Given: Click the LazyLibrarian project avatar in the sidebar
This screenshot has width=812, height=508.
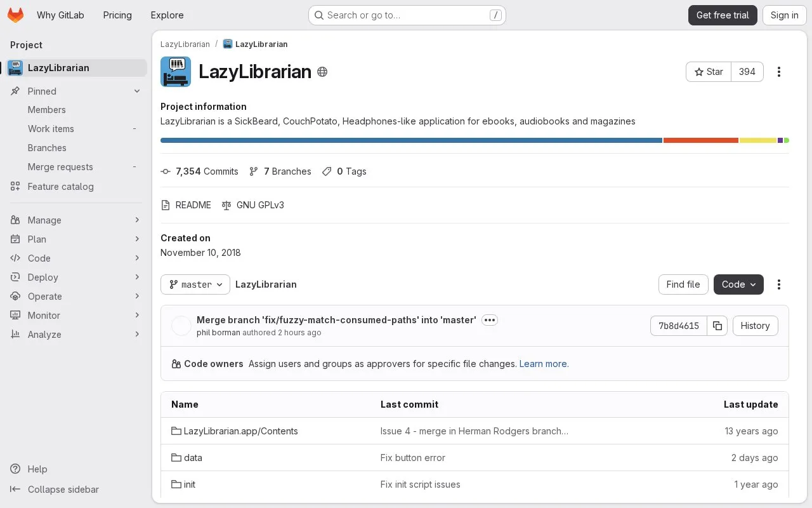Looking at the screenshot, I should click(15, 68).
